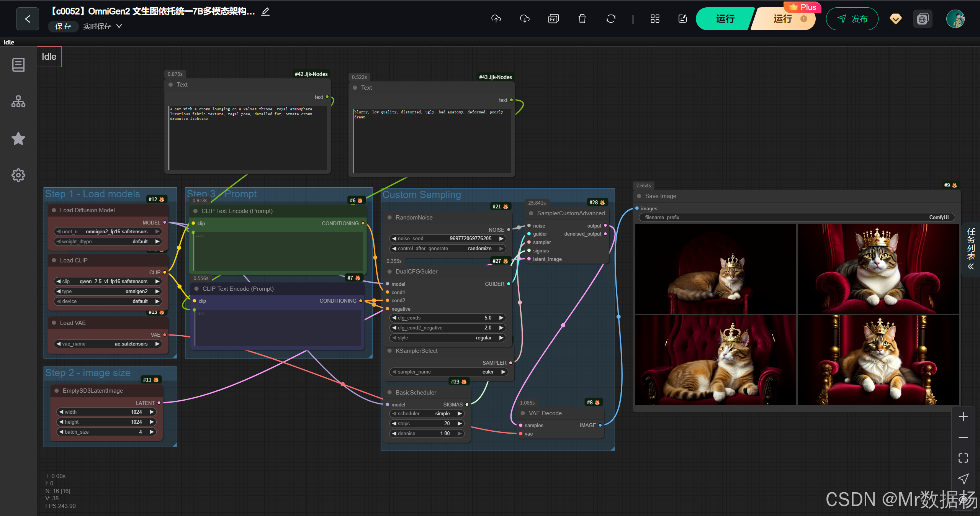Viewport: 980px width, 516px height.
Task: Expand the 实时保存 dropdown arrow
Action: [x=119, y=26]
